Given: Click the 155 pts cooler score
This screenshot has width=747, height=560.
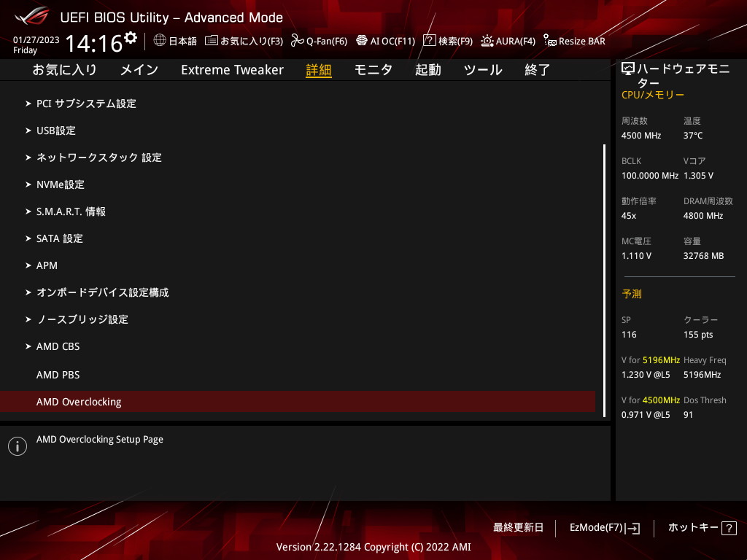Looking at the screenshot, I should [x=698, y=334].
